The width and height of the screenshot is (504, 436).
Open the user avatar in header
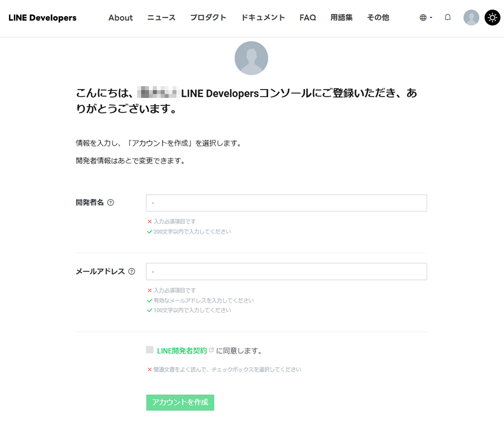point(471,17)
